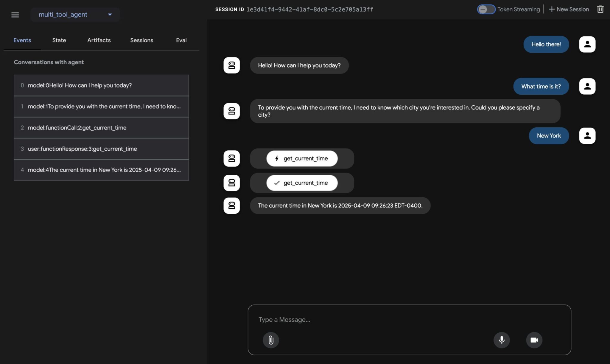Click the bot avatar beside the greeting message
This screenshot has width=610, height=364.
click(x=231, y=65)
